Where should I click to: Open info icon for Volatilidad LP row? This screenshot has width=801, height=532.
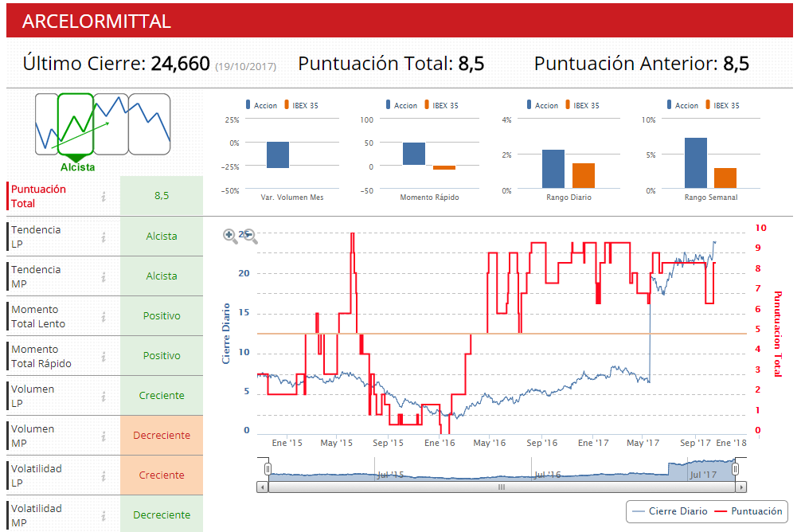(104, 475)
